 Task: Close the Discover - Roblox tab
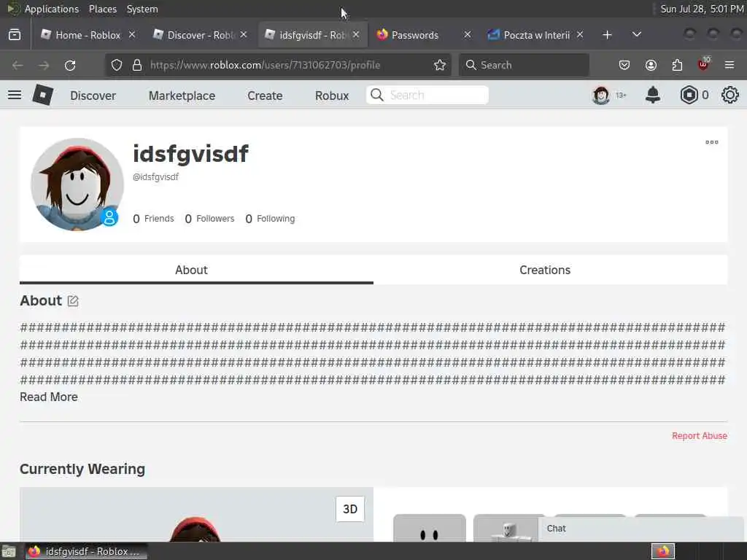tap(244, 35)
